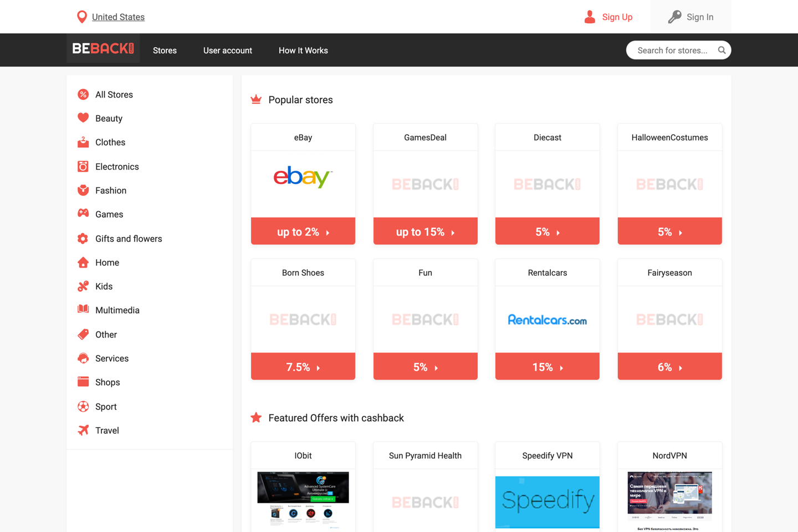This screenshot has height=532, width=798.
Task: Click HalloweenCostumes' 5% cashback button
Action: click(669, 231)
